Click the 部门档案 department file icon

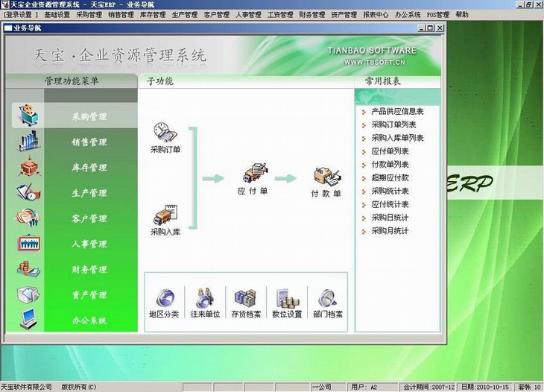click(329, 298)
